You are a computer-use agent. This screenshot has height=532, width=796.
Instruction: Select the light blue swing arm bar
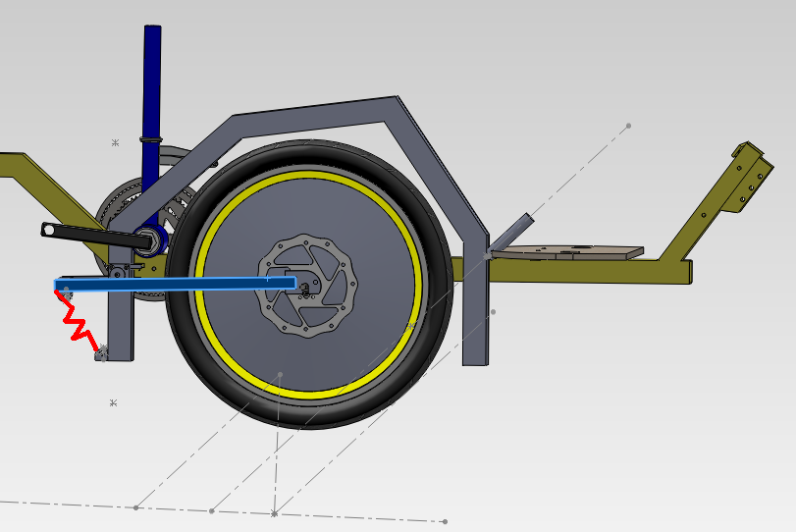pyautogui.click(x=175, y=285)
